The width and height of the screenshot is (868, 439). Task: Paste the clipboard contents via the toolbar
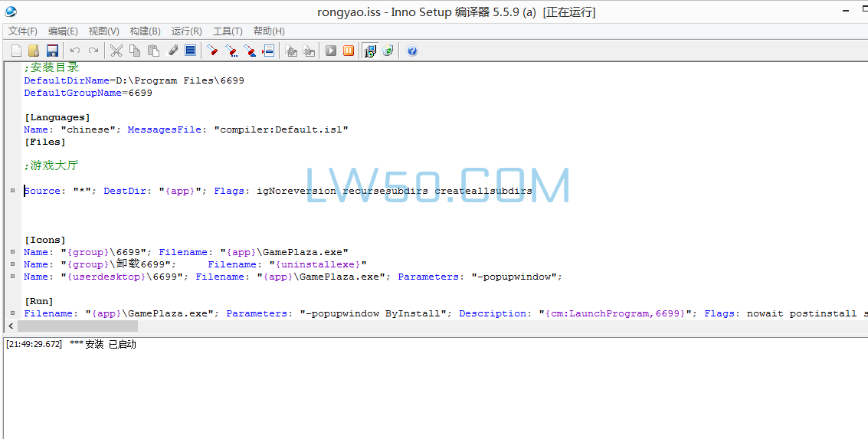(x=153, y=51)
